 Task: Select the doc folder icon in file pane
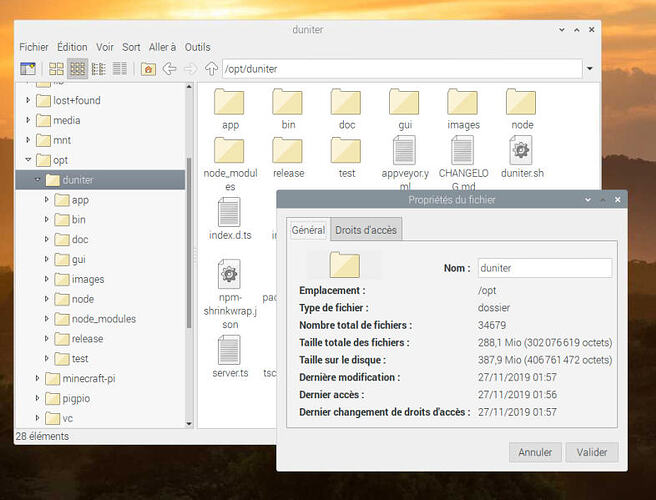coord(346,102)
